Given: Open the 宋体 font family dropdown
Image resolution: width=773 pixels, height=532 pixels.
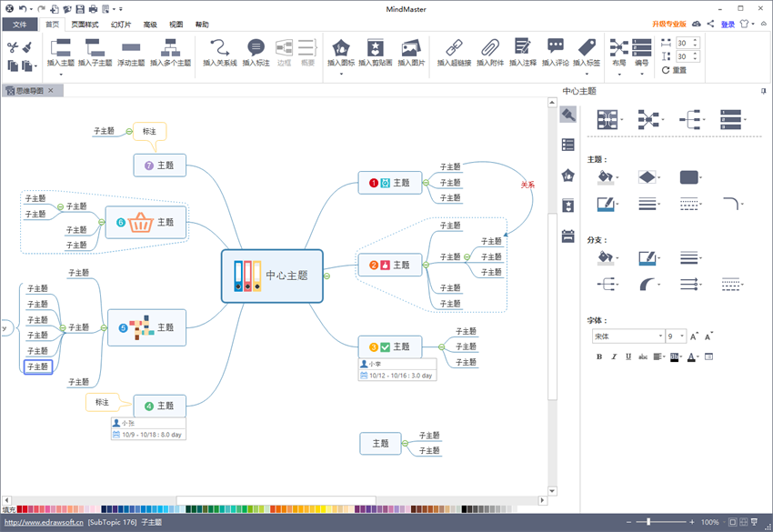Looking at the screenshot, I should 627,336.
